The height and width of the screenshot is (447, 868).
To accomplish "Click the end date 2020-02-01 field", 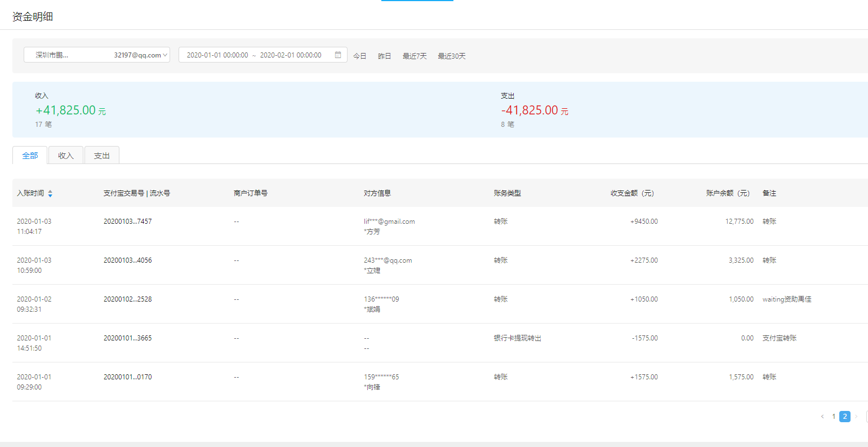I will (291, 55).
